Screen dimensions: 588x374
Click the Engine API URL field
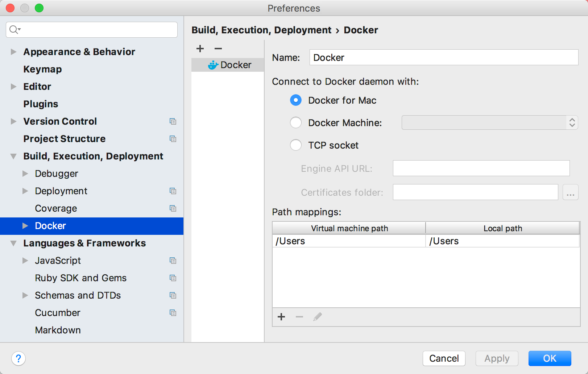pos(481,168)
